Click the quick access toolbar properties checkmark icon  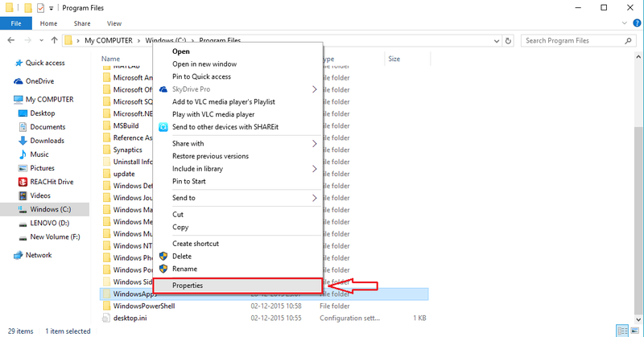point(40,8)
